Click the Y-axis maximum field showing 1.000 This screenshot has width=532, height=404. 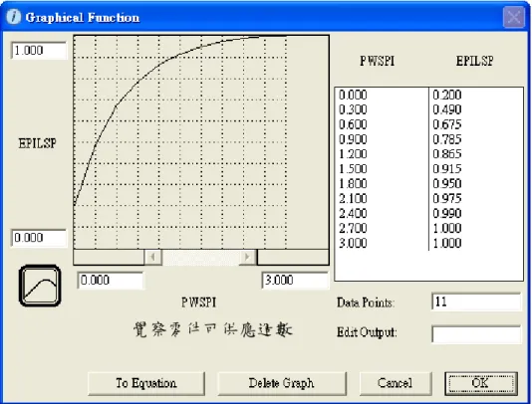(39, 51)
